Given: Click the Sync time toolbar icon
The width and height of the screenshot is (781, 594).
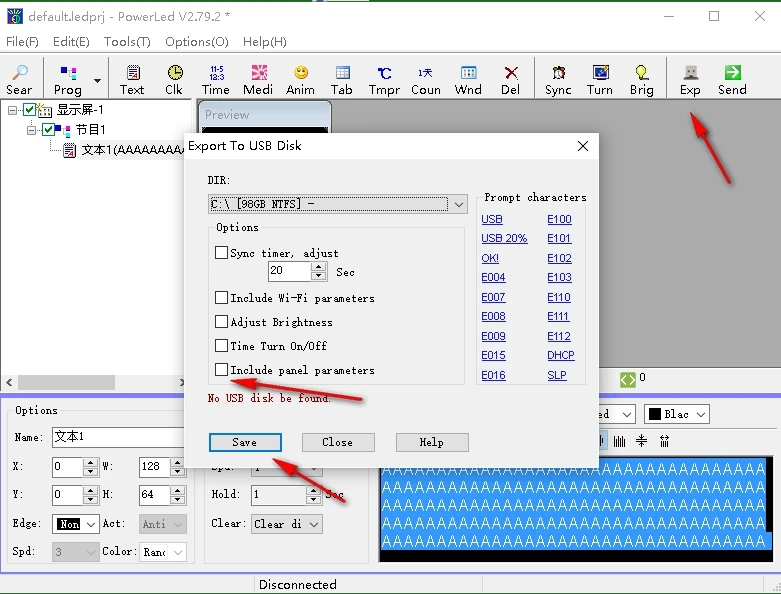Looking at the screenshot, I should [x=558, y=80].
